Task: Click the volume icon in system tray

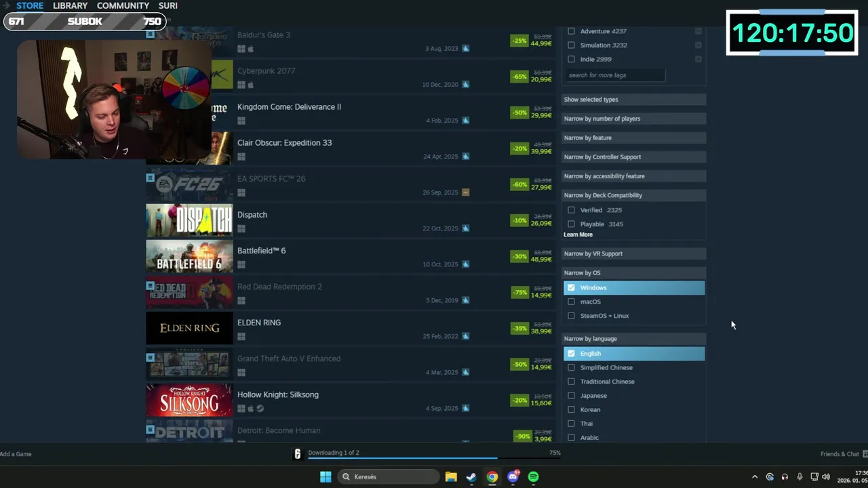Action: (x=826, y=477)
